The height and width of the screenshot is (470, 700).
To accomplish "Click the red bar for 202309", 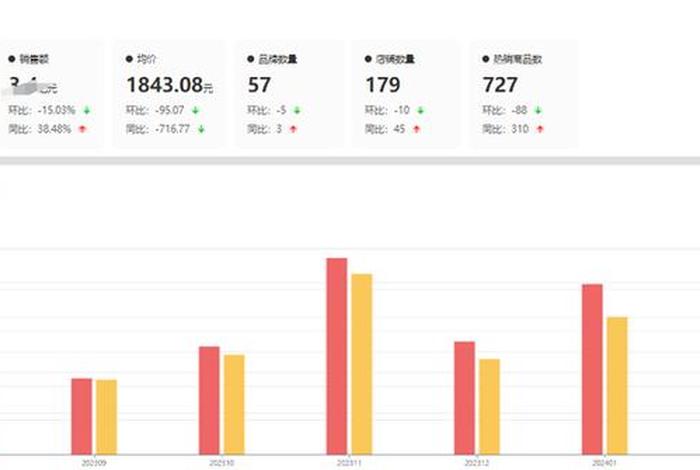I will click(x=82, y=416).
